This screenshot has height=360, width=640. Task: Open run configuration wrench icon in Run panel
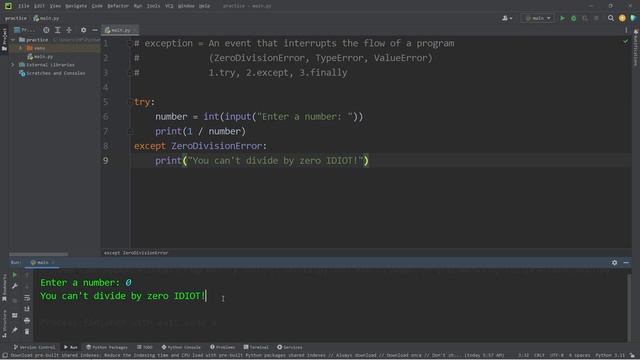point(15,287)
